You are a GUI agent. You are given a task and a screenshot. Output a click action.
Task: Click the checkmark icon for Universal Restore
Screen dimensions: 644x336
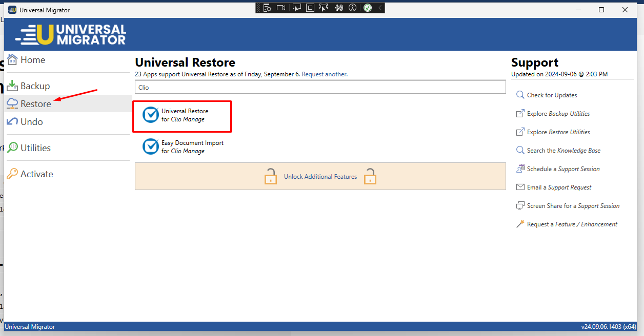151,115
